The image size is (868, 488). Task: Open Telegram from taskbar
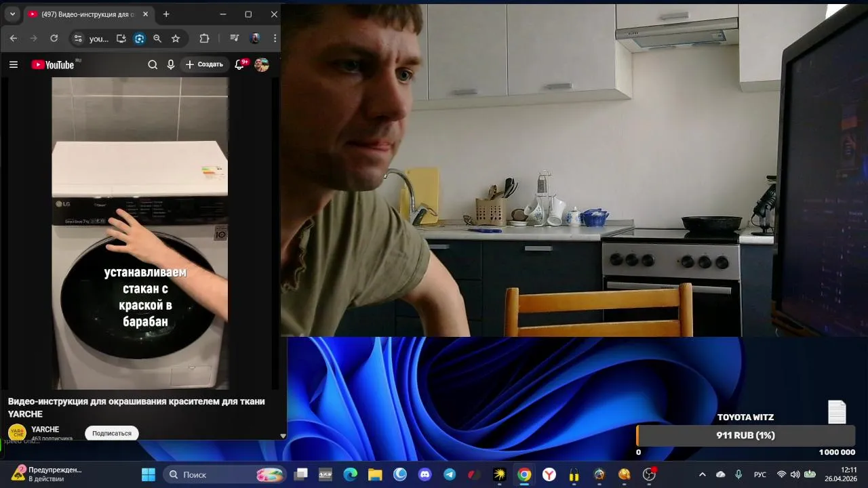[x=450, y=474]
